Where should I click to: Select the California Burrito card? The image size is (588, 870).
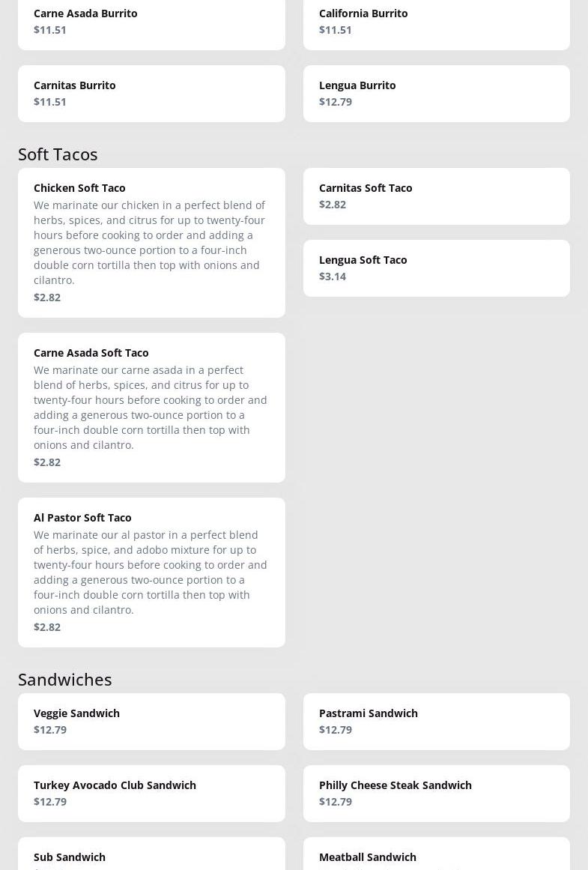[437, 24]
